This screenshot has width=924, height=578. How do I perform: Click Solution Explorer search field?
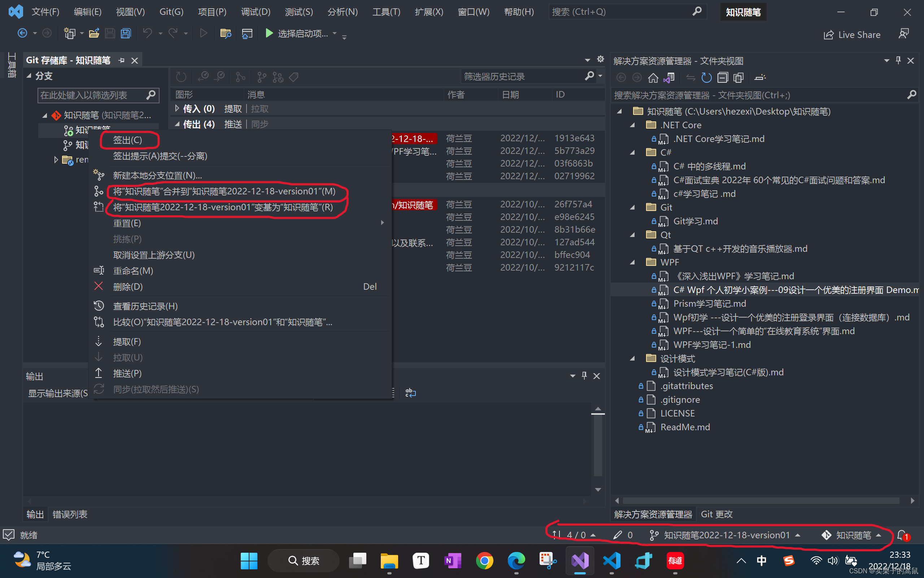[x=764, y=95]
